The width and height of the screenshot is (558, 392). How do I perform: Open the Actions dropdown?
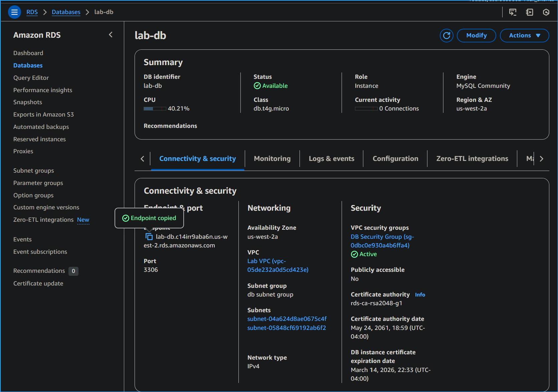(x=524, y=35)
